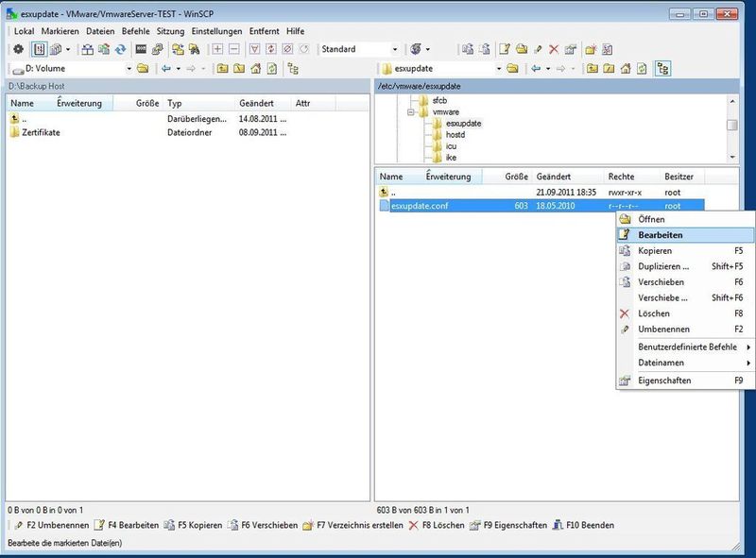
Task: Open preferences via the gear icon
Action: [18, 49]
